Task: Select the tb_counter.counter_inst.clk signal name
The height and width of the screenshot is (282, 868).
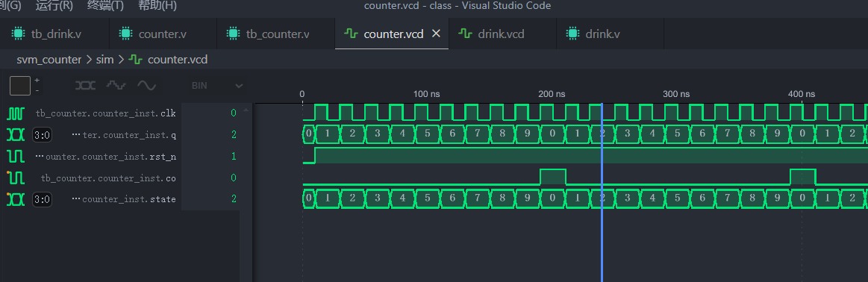Action: pyautogui.click(x=105, y=113)
